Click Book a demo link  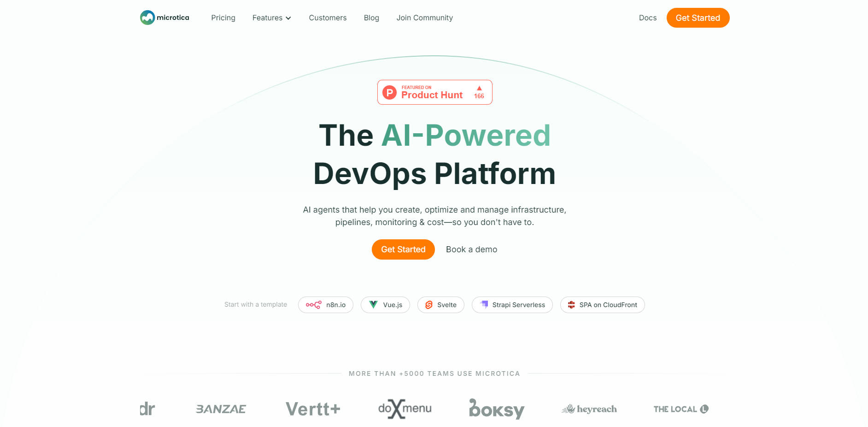coord(471,249)
